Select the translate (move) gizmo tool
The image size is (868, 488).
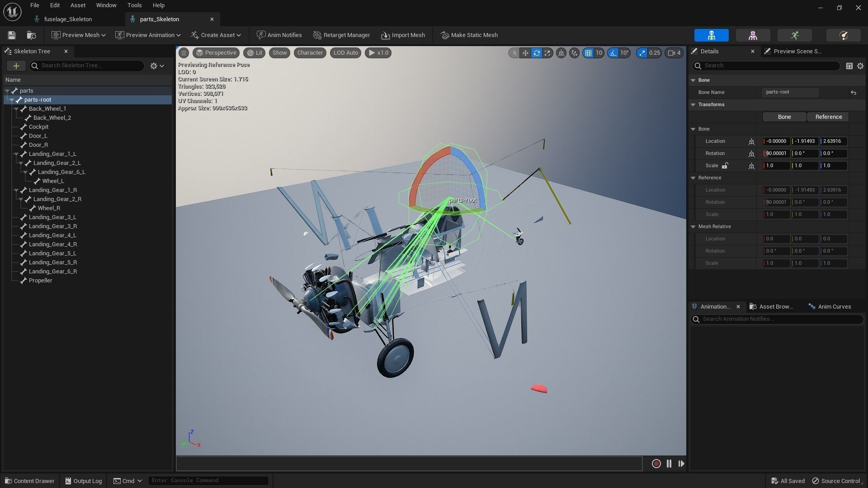coord(525,53)
